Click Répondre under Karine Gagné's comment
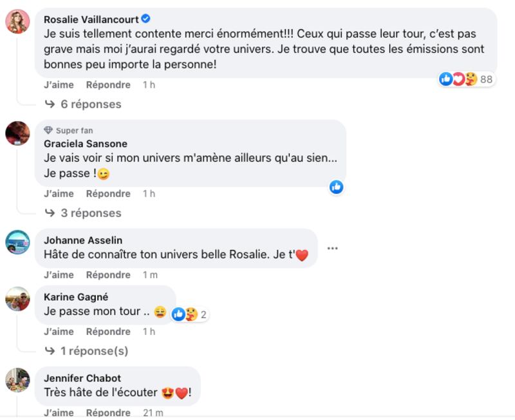 108,332
